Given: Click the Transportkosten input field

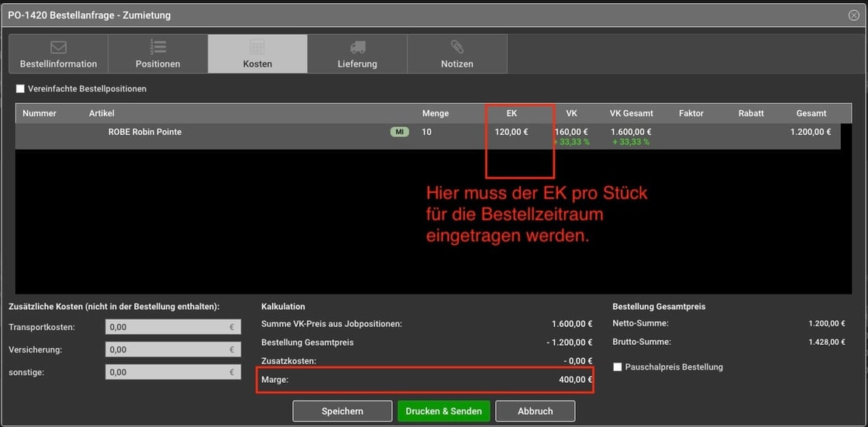Looking at the screenshot, I should coord(172,328).
